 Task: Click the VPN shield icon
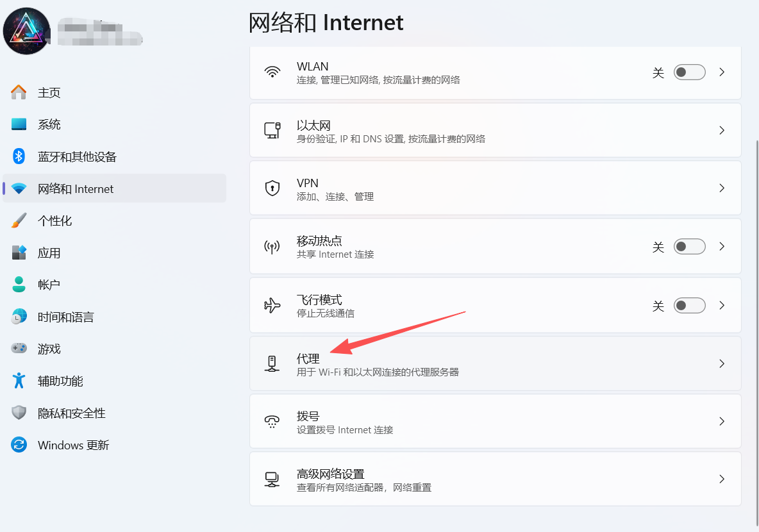pos(272,188)
